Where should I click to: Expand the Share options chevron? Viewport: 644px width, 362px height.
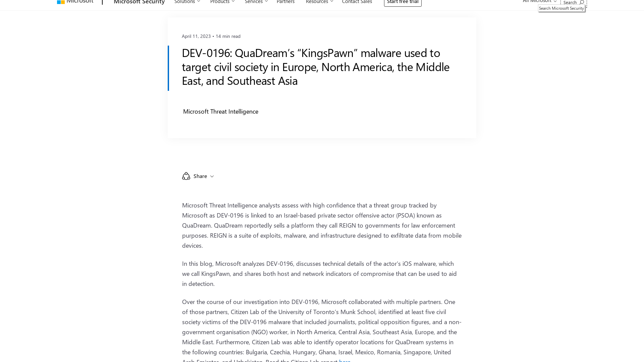(212, 176)
